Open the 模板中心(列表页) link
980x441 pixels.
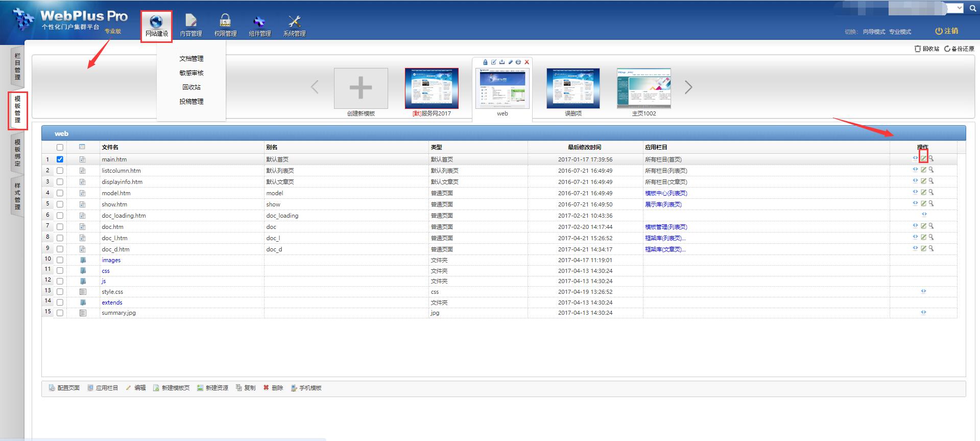666,193
